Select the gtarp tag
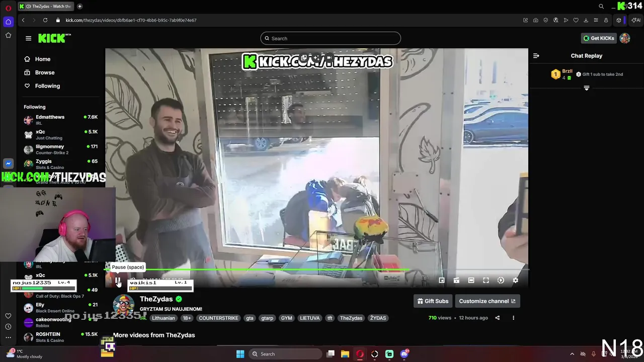Screen dimensions: 644x362 coord(267,318)
